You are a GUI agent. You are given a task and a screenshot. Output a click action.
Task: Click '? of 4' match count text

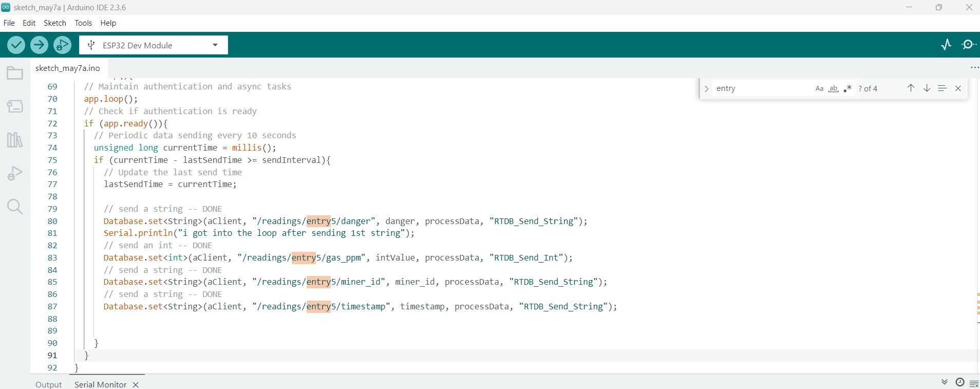click(868, 89)
